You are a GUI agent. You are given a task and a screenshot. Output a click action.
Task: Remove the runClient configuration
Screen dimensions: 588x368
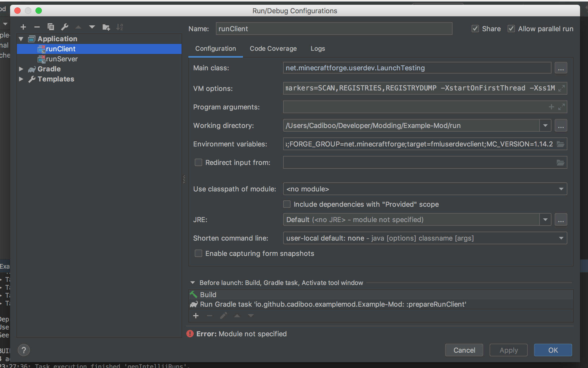click(x=37, y=27)
